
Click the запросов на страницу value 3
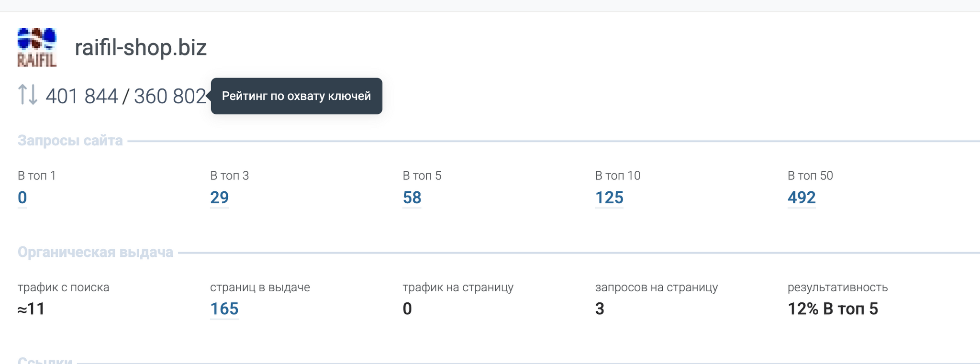[x=600, y=309]
